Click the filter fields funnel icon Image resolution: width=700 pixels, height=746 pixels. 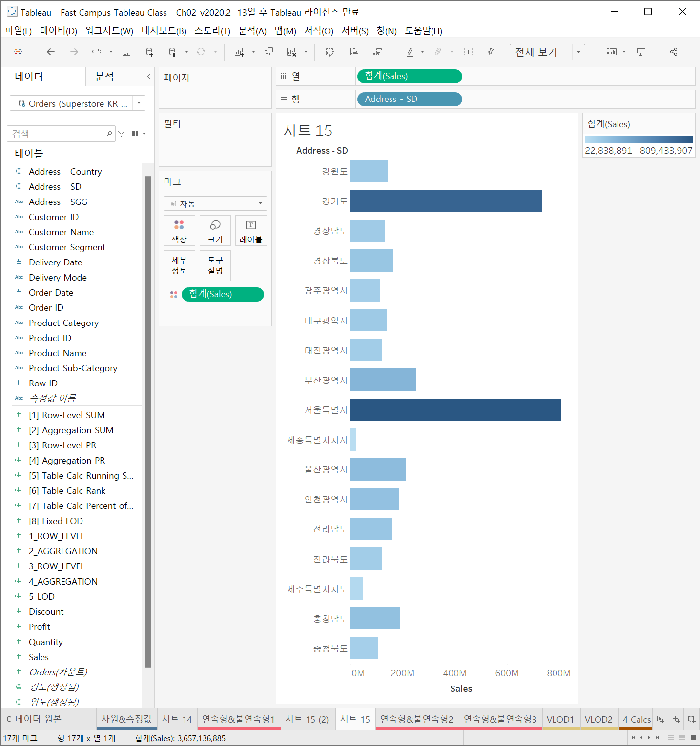122,134
